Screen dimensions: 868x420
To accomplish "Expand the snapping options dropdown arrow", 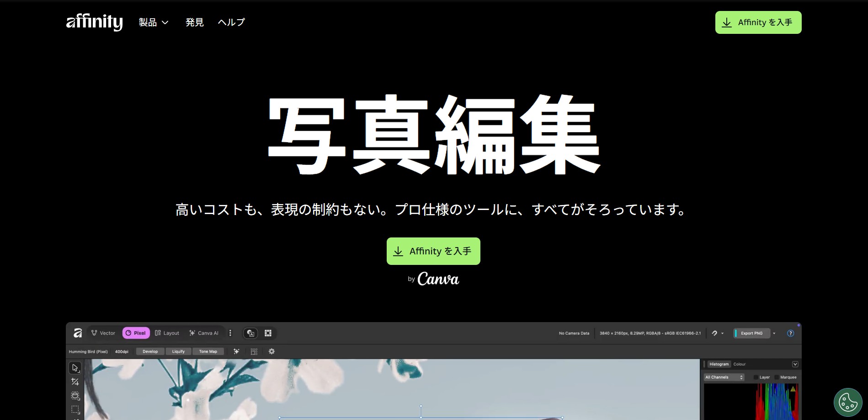I will 723,334.
